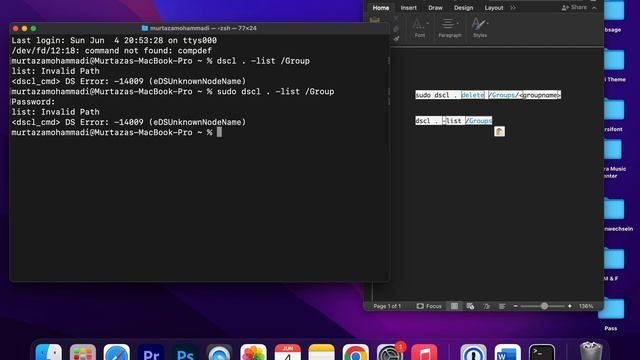The width and height of the screenshot is (640, 360).
Task: Open System Preferences from the Dock
Action: (390, 353)
